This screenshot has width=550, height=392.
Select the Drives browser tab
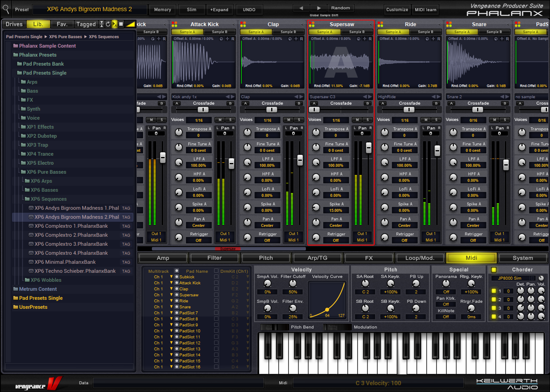tap(14, 24)
